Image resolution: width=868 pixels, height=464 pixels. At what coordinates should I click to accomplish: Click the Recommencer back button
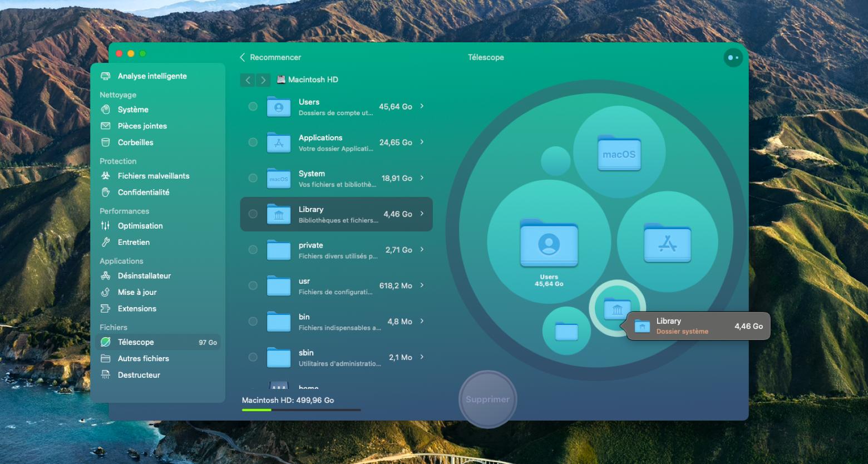[x=270, y=57]
